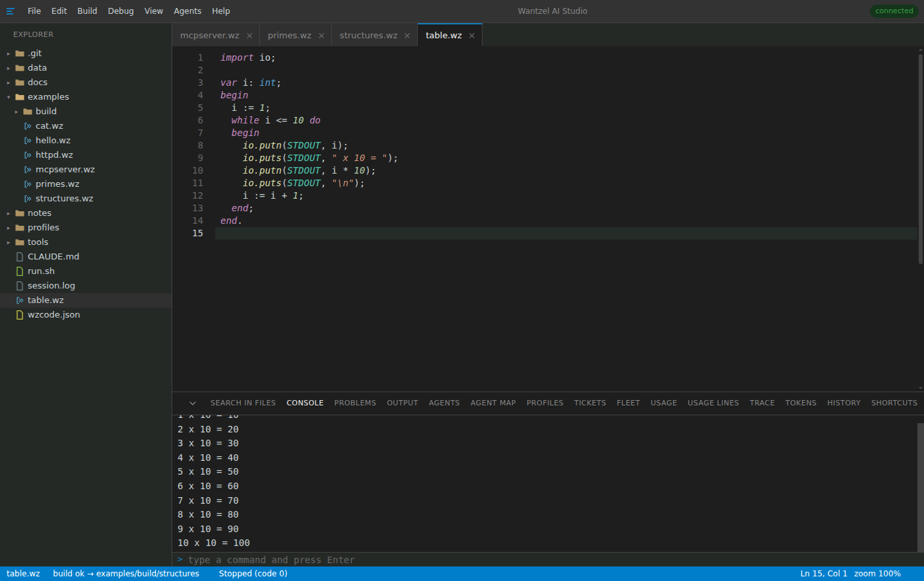Expand the docs folder arrow
This screenshot has width=924, height=581.
(x=9, y=83)
